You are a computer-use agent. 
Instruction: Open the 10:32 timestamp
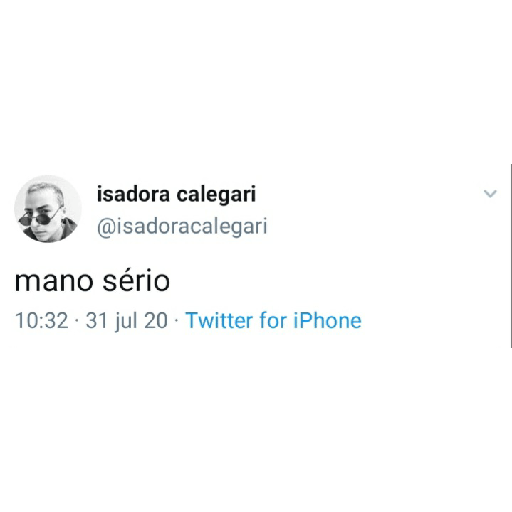point(42,320)
